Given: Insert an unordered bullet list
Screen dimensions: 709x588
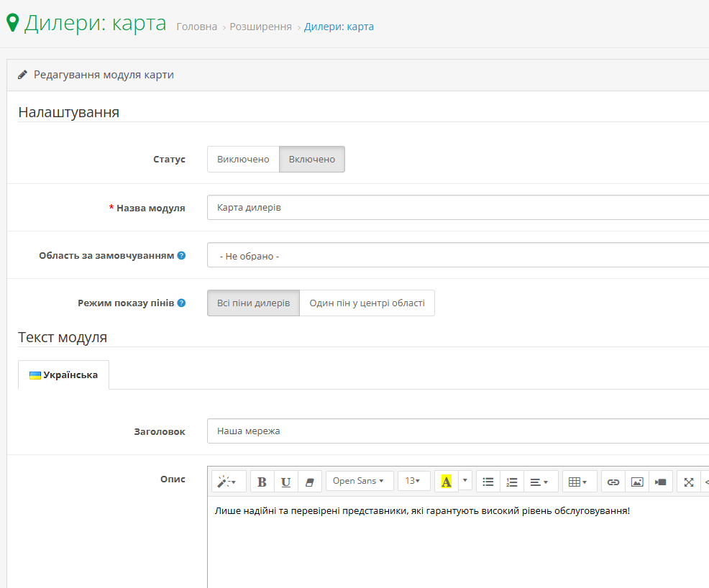Looking at the screenshot, I should click(488, 482).
